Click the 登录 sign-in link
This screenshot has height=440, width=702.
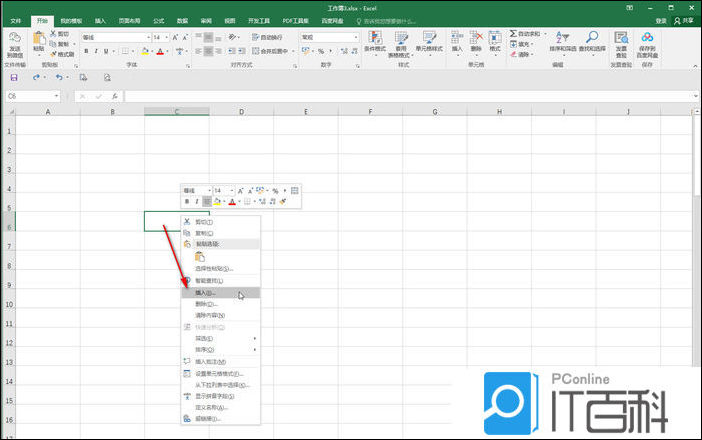[x=661, y=20]
